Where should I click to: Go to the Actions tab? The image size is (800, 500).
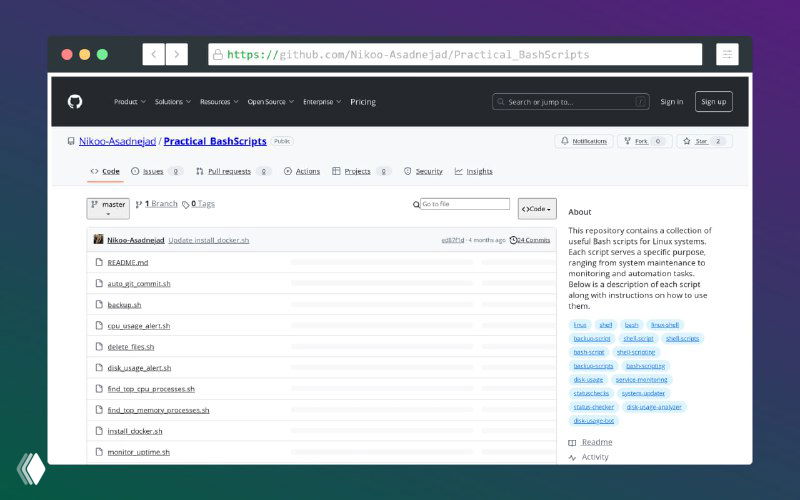(302, 171)
